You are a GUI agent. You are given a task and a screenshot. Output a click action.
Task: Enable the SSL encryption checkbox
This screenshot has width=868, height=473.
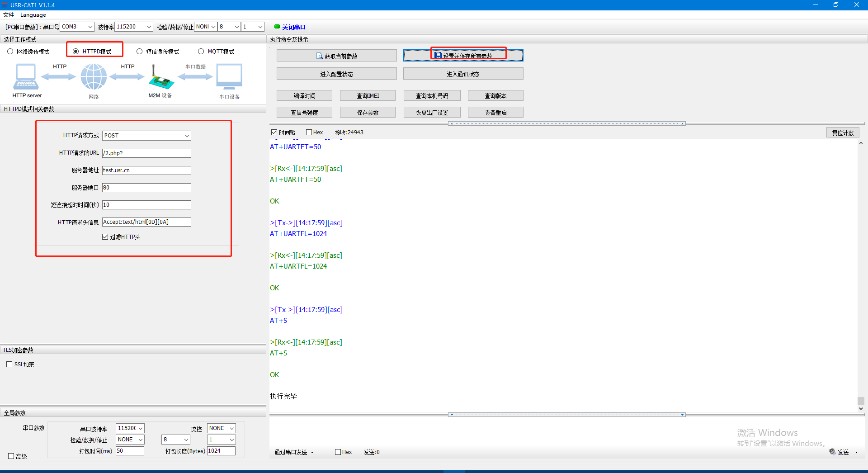click(x=9, y=364)
